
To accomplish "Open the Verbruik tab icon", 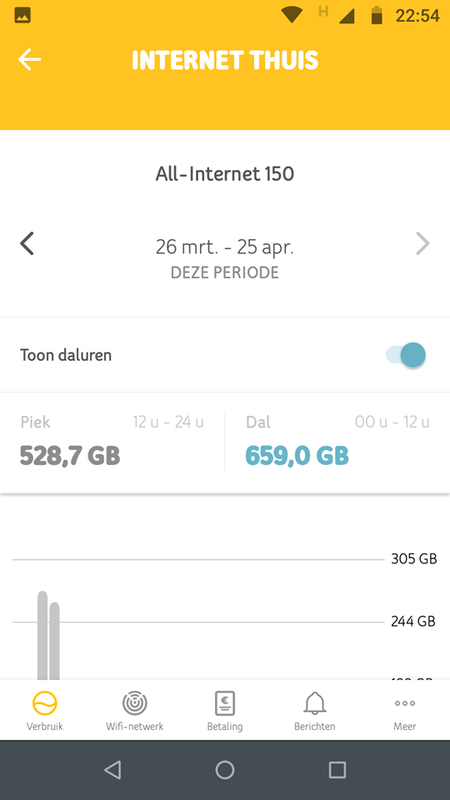I will point(45,704).
